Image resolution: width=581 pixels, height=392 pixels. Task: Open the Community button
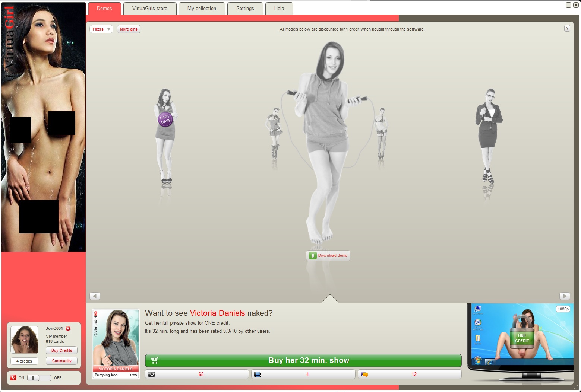(62, 361)
